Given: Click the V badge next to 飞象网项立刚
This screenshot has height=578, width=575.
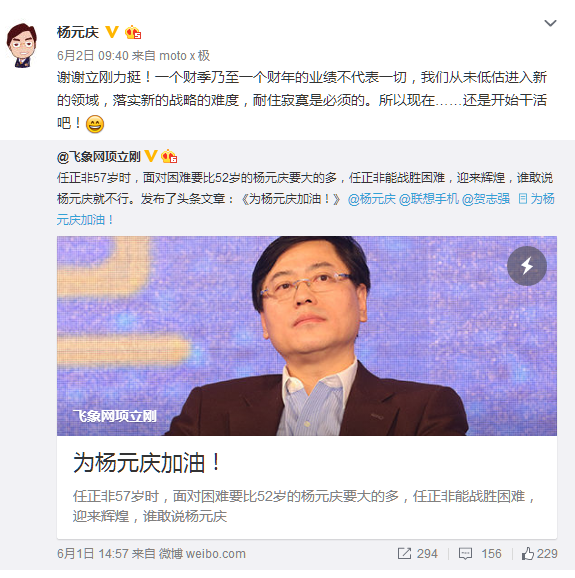Looking at the screenshot, I should pyautogui.click(x=151, y=156).
